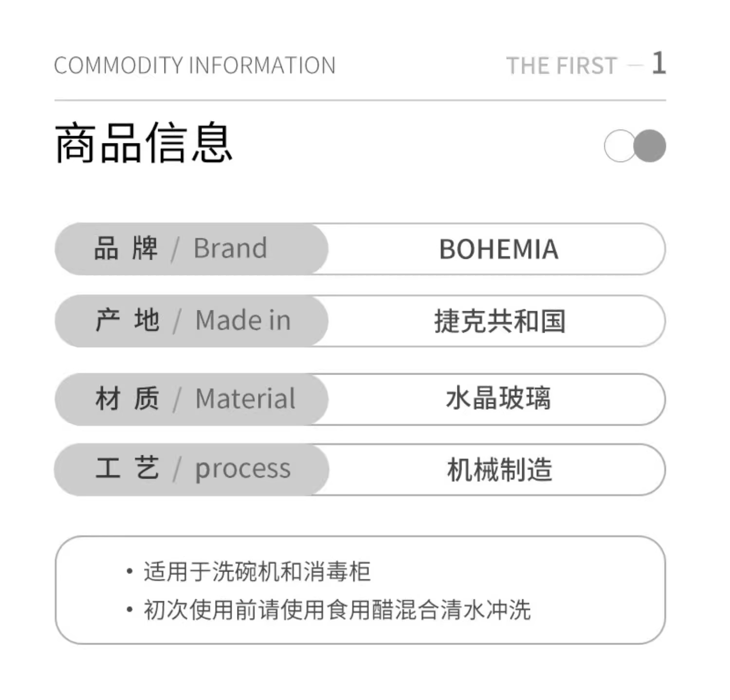Select the 捷克共和国 origin value

tap(500, 322)
